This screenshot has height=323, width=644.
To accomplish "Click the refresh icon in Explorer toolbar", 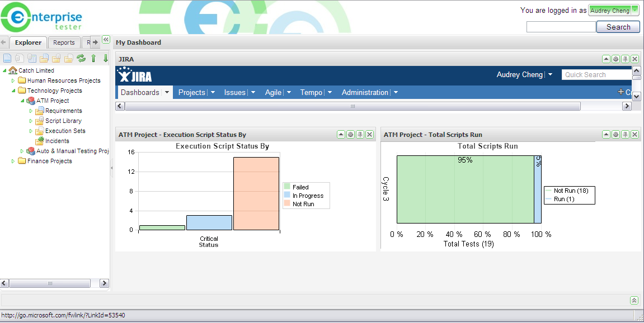I will [81, 58].
